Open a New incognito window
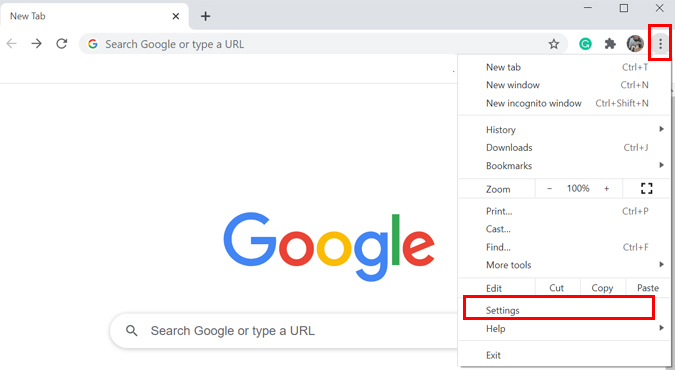This screenshot has height=370, width=675. pos(564,103)
